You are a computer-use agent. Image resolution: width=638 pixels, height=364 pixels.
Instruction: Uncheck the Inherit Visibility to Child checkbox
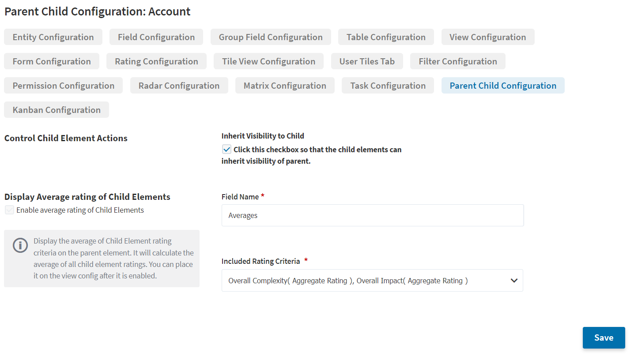[x=227, y=150]
